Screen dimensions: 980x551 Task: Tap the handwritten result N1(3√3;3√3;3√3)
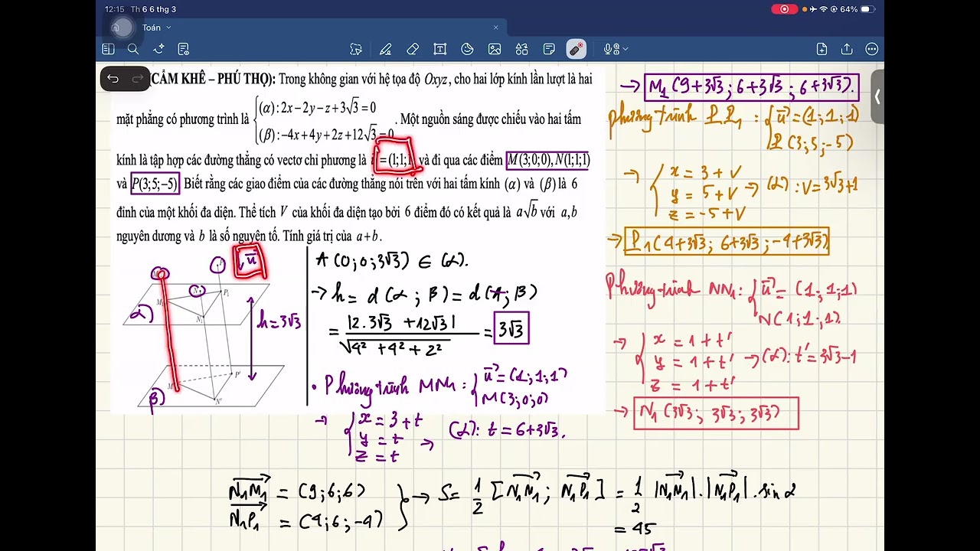[717, 413]
